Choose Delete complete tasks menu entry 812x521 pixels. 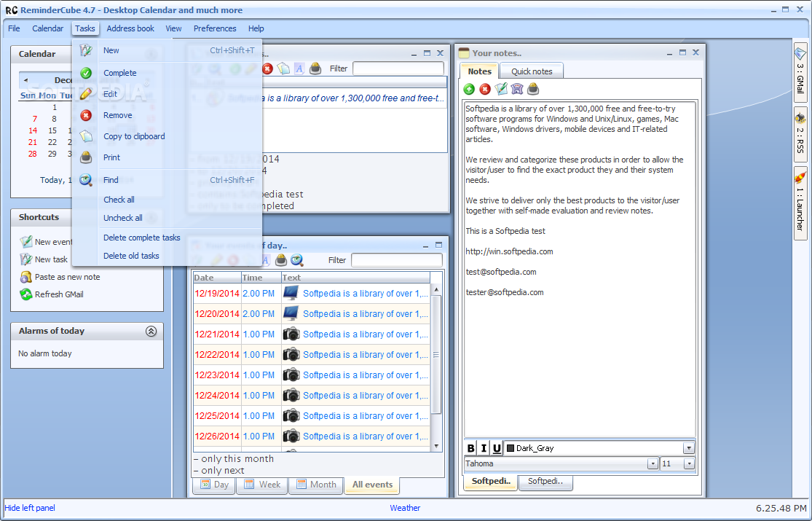[x=167, y=238]
